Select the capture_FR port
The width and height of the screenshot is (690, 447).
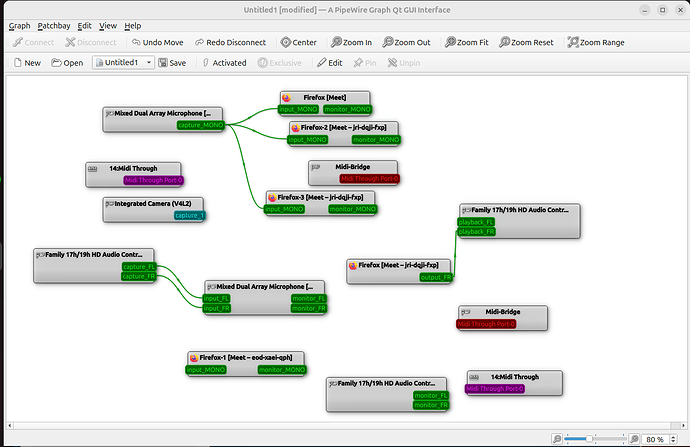[x=139, y=277]
